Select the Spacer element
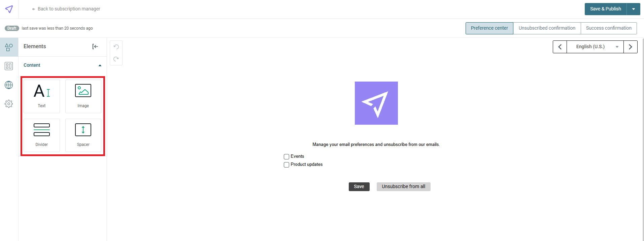 pos(83,135)
